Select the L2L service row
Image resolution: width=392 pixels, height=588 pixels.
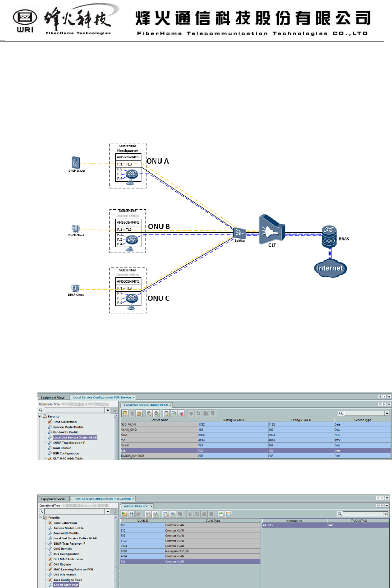click(x=159, y=450)
